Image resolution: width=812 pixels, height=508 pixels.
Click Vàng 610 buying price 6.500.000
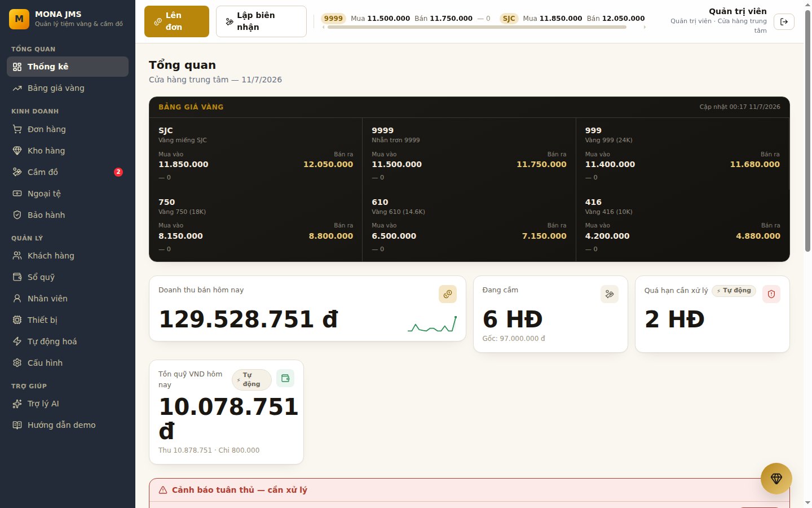394,236
